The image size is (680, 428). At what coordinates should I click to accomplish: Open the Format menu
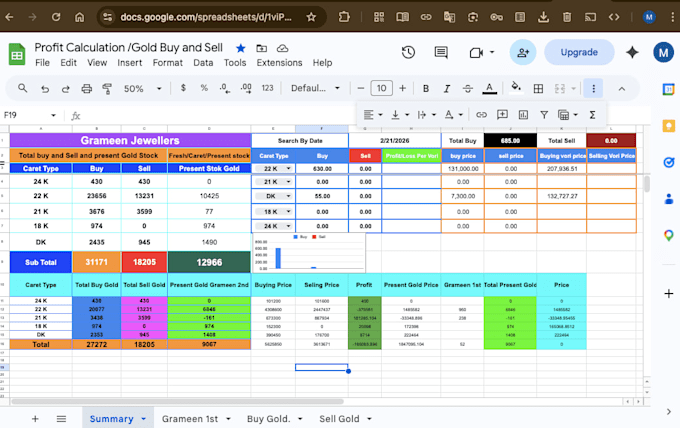click(x=167, y=63)
